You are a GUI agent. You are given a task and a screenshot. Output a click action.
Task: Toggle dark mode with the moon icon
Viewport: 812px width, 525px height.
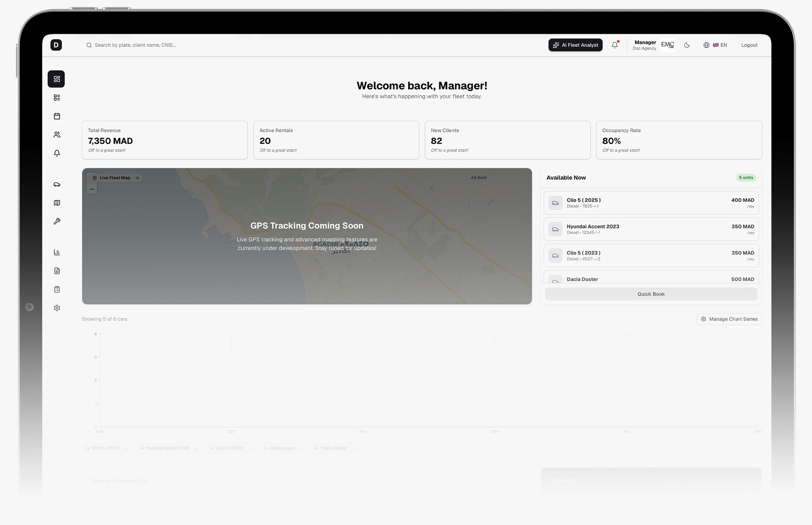coord(687,45)
